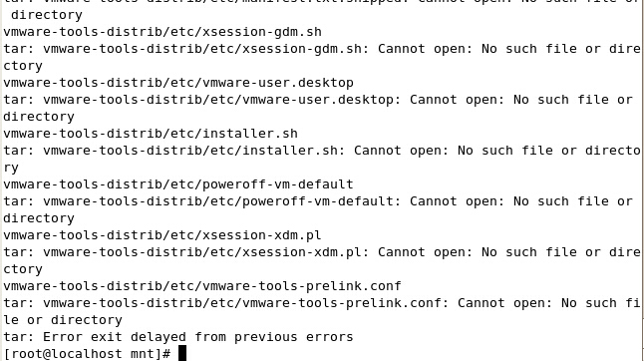
Task: Click the 'le or directory' wrapped line near bottom
Action: (63, 320)
